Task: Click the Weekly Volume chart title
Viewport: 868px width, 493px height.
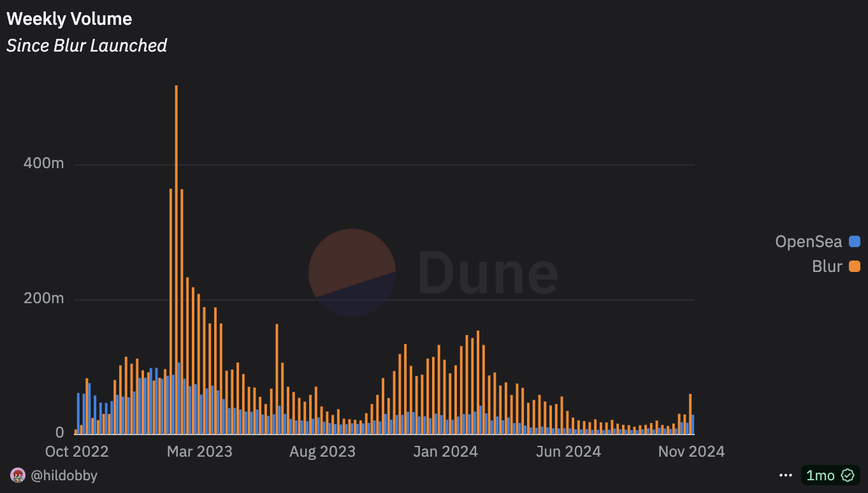Action: (x=69, y=19)
